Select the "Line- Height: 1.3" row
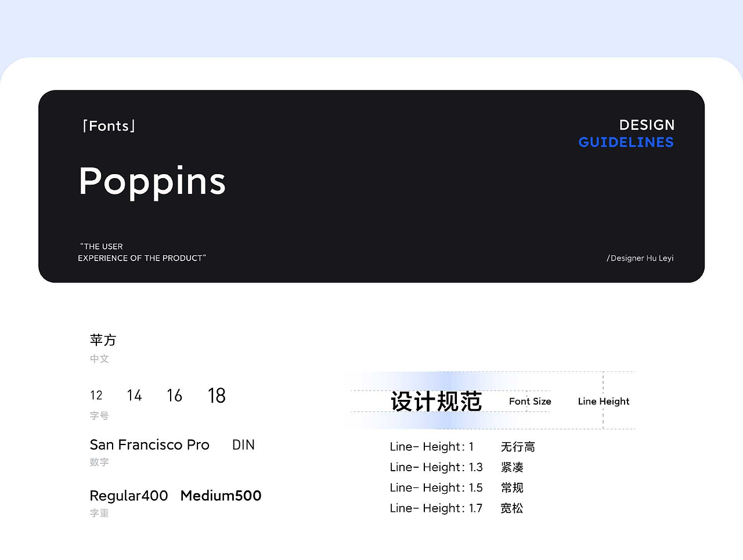Image resolution: width=743 pixels, height=560 pixels. pyautogui.click(x=437, y=467)
